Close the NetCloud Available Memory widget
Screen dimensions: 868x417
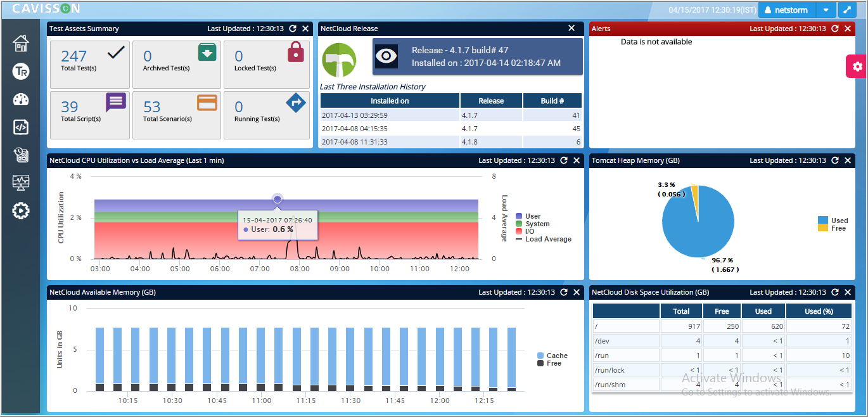[577, 292]
